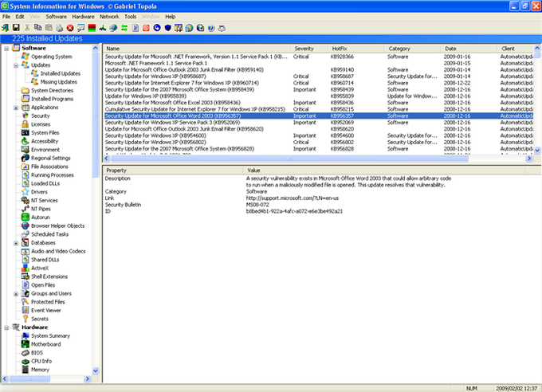The width and height of the screenshot is (542, 392).
Task: Click the red-green bar toolbar icon
Action: [92, 28]
